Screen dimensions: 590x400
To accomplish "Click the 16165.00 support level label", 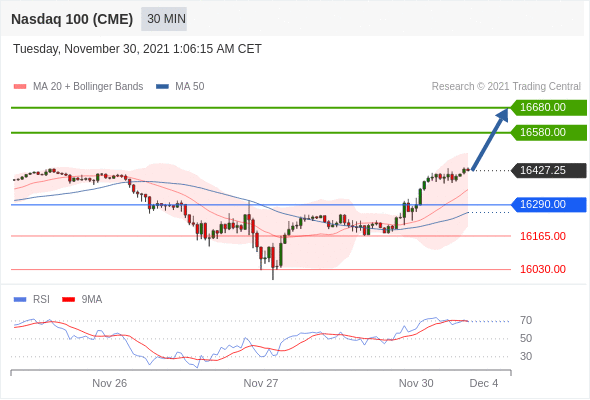I will pos(543,236).
